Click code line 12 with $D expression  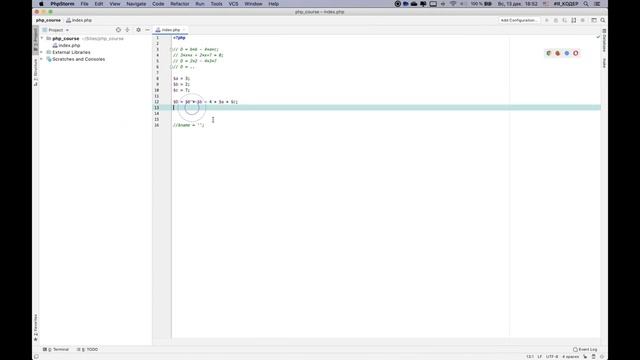point(205,102)
